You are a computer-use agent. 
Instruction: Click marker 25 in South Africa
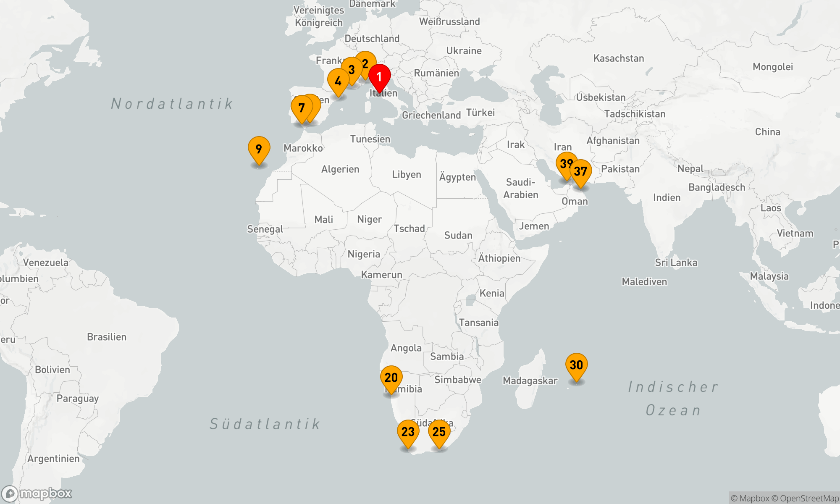tap(439, 432)
